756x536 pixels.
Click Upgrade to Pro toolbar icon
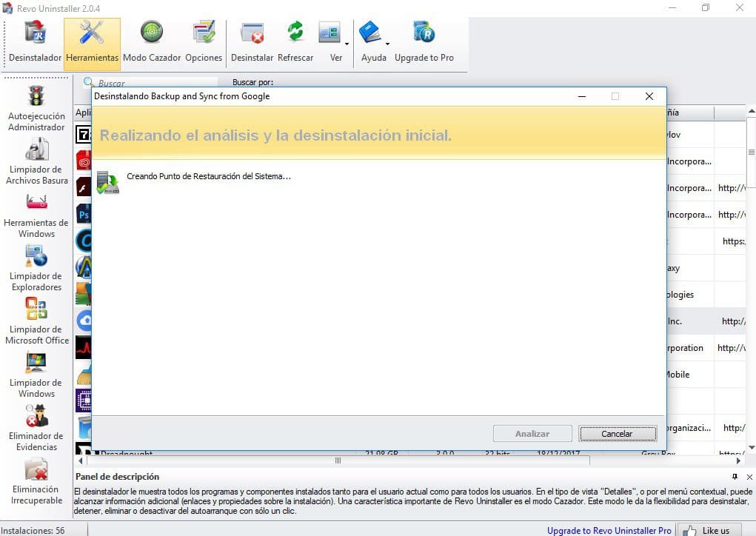tap(424, 42)
